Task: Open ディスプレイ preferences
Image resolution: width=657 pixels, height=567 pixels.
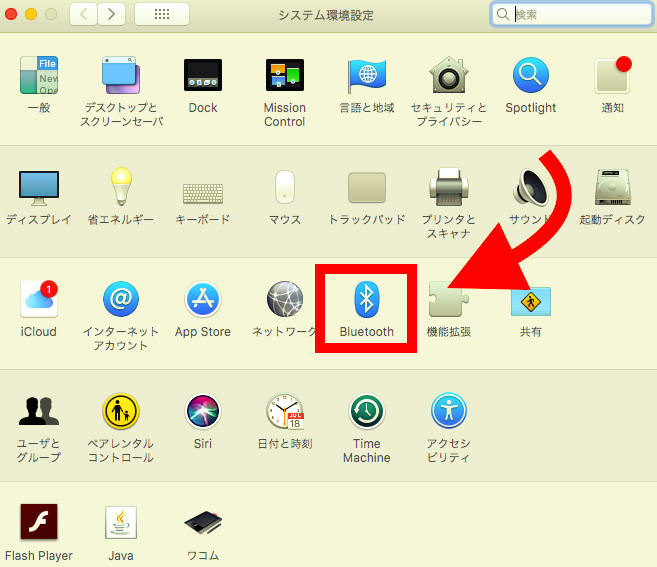Action: 39,188
